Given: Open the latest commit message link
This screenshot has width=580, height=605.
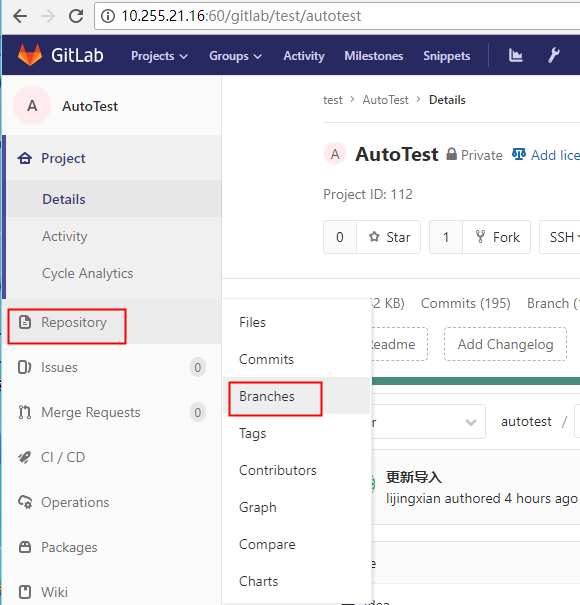Looking at the screenshot, I should pos(414,477).
